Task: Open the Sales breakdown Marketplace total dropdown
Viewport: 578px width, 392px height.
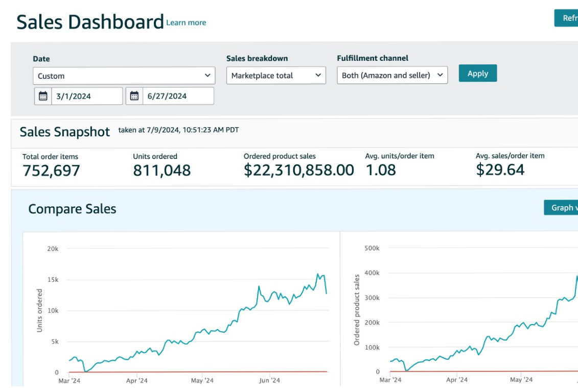Action: [276, 76]
